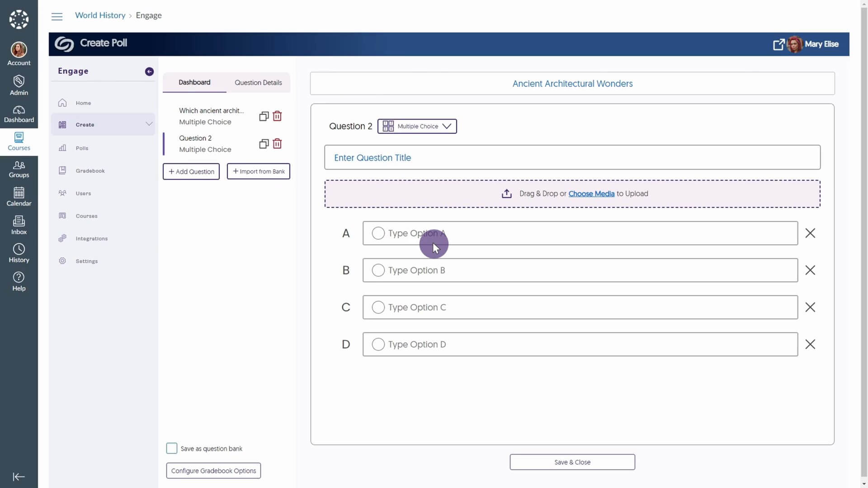Select the Dashboard tab
Viewport: 868px width, 488px height.
tap(194, 82)
